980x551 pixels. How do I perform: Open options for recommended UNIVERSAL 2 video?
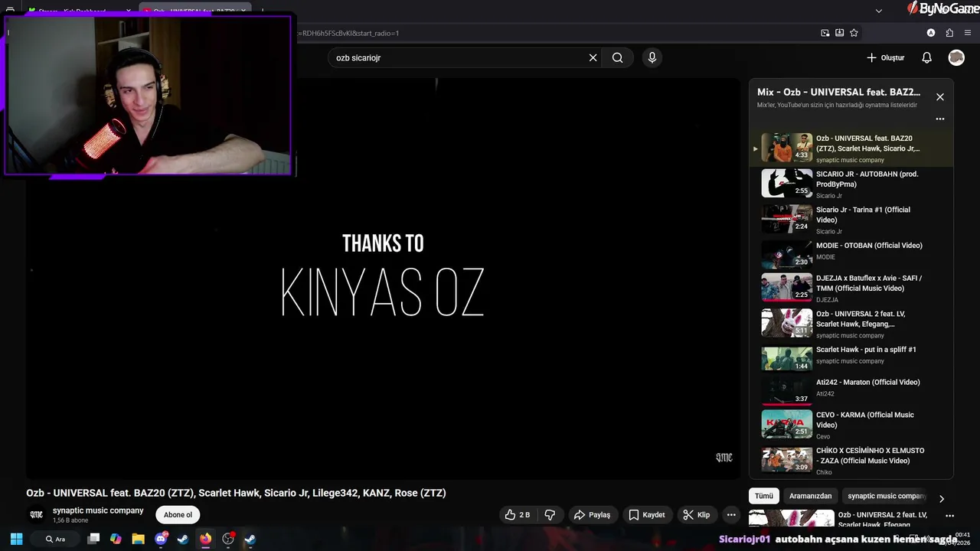(949, 516)
